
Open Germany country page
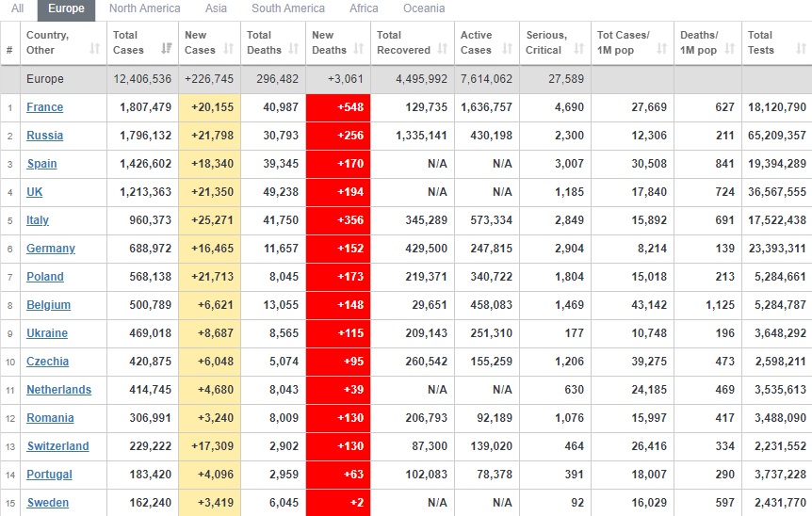pos(50,249)
